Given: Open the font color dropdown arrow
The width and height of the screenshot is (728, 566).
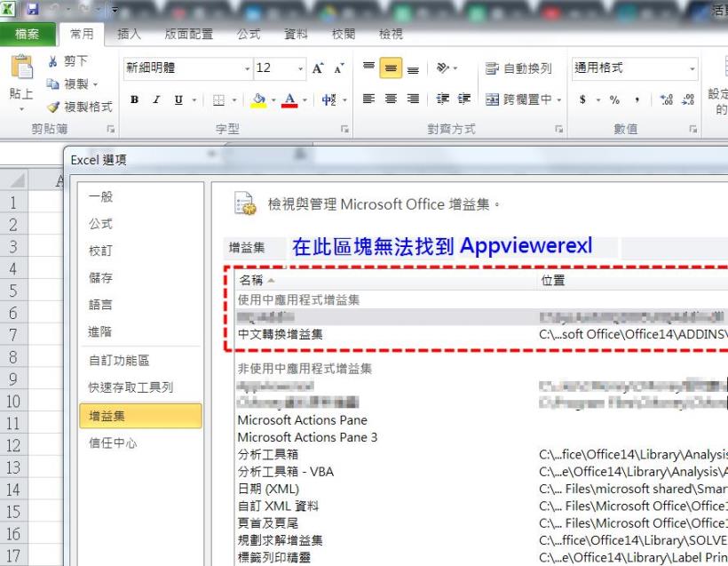Looking at the screenshot, I should pos(305,100).
